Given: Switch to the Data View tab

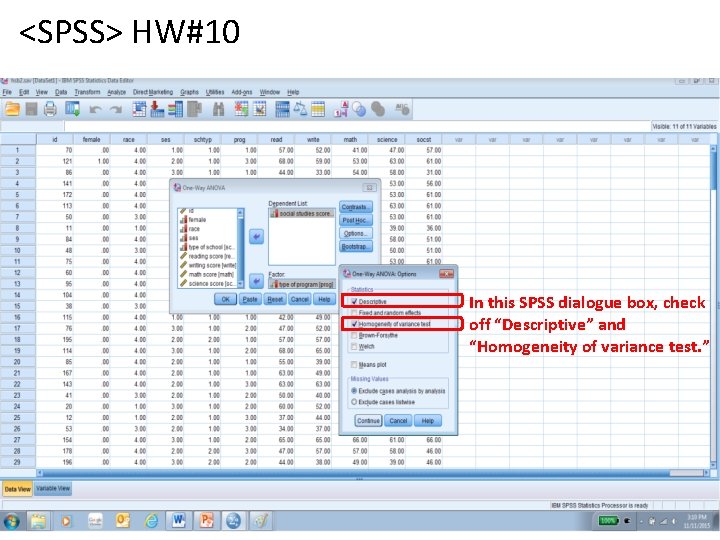Looking at the screenshot, I should pos(17,489).
